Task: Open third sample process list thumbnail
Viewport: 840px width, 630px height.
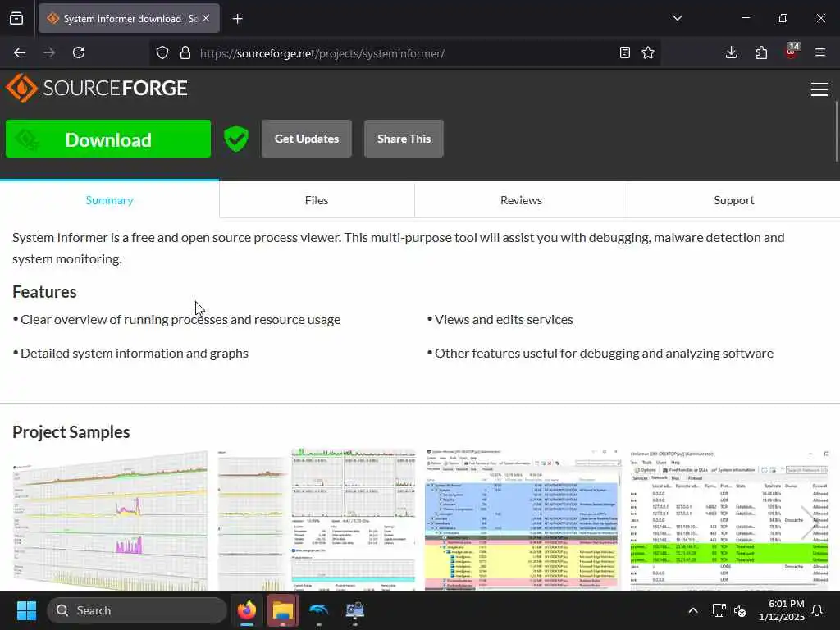Action: point(523,520)
